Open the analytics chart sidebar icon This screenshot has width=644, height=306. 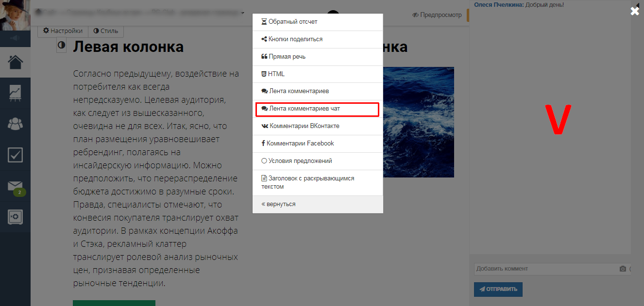(x=15, y=94)
